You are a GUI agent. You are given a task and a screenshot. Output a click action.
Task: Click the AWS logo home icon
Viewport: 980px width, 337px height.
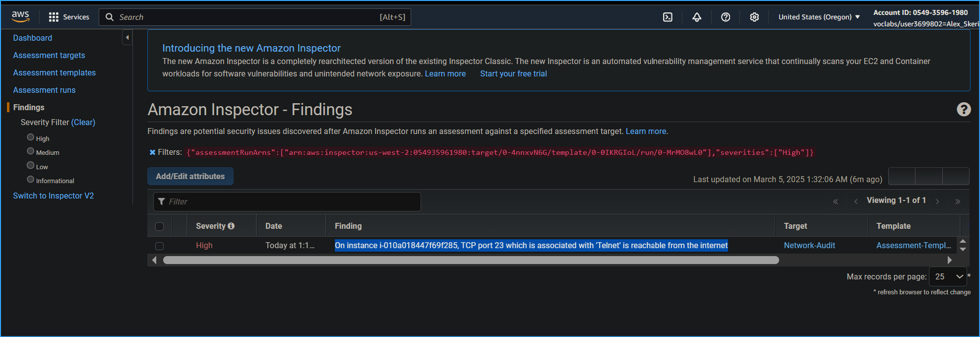pyautogui.click(x=20, y=17)
